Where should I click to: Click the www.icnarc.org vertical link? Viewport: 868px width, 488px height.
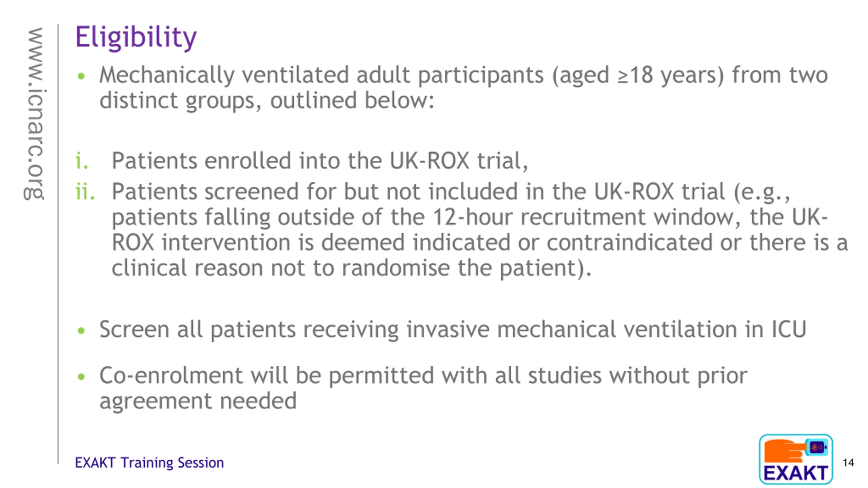click(34, 114)
